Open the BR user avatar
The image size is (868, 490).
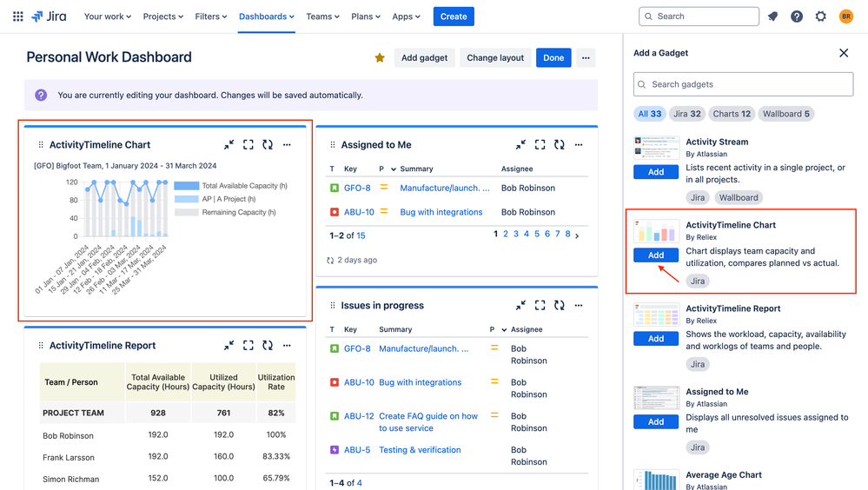click(x=846, y=17)
